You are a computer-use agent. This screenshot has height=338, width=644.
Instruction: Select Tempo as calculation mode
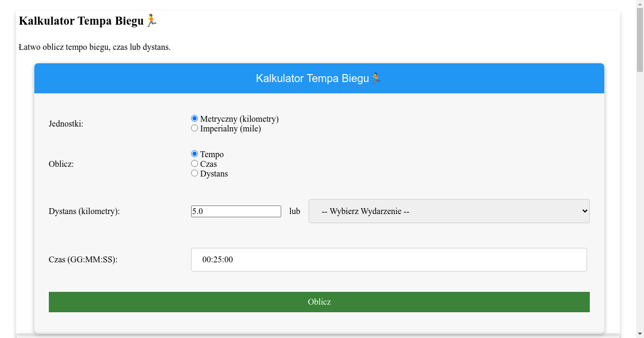coord(194,153)
